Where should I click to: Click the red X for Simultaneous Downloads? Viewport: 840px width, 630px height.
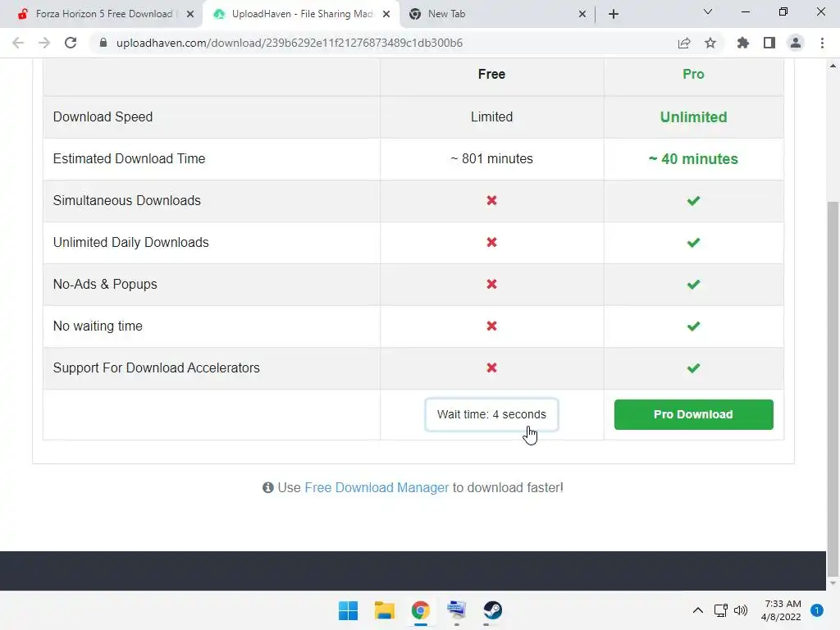coord(491,200)
